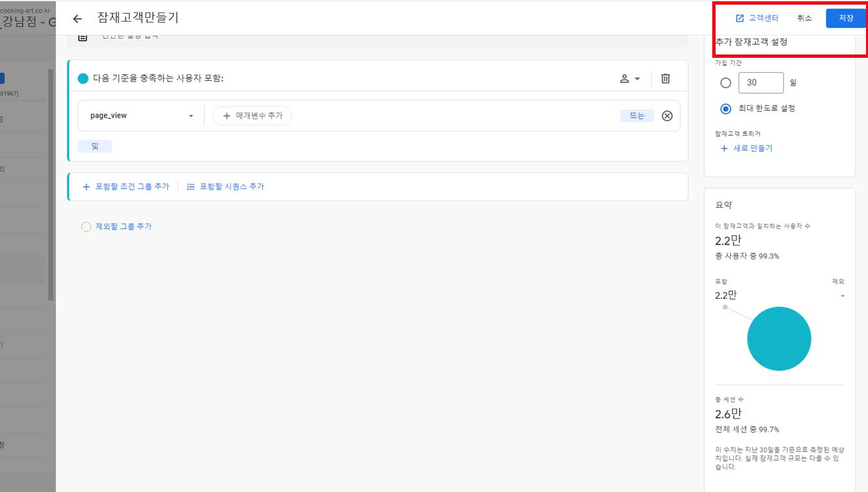
Task: Click the 30 day duration input field
Action: tap(760, 82)
